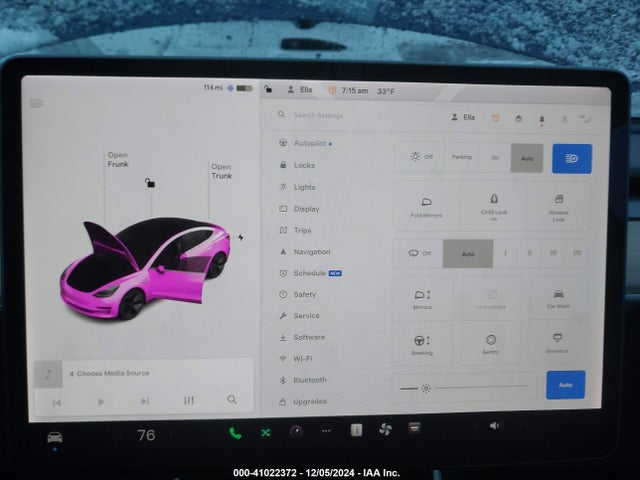Adjust the display brightness slider

464,387
